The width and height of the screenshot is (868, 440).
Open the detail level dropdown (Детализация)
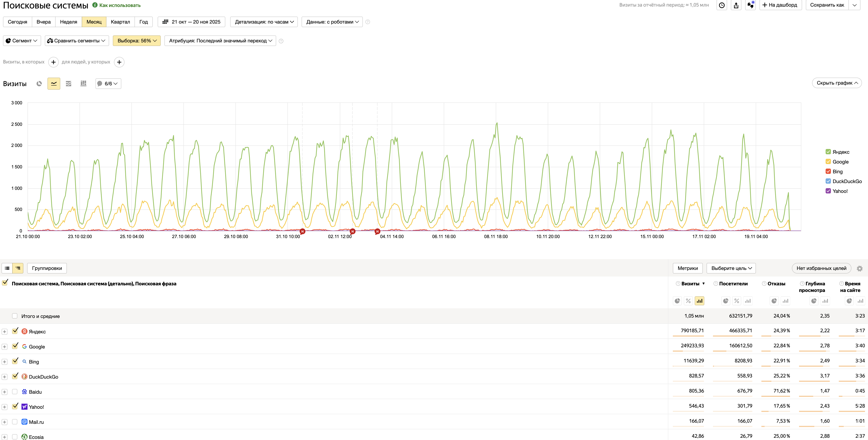264,22
